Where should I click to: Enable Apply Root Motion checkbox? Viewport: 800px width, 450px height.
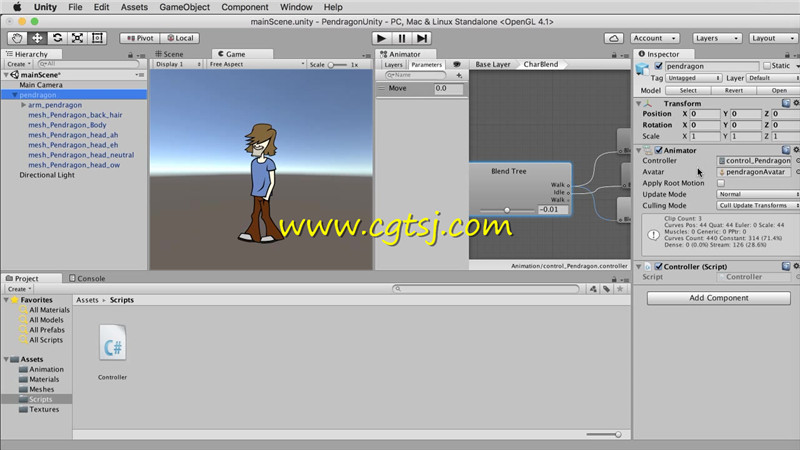pos(721,183)
